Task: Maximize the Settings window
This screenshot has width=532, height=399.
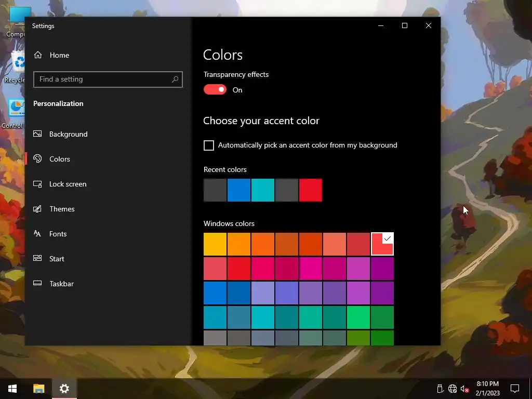Action: point(404,25)
